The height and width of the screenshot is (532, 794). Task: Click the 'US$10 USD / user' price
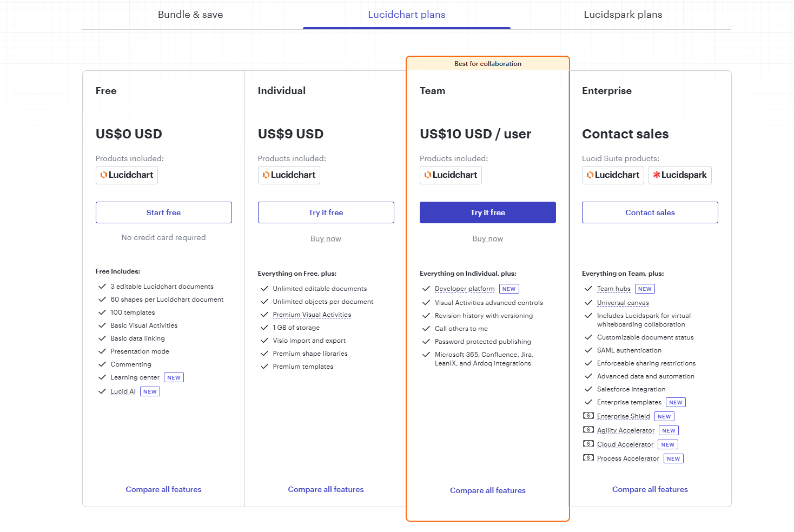coord(475,134)
